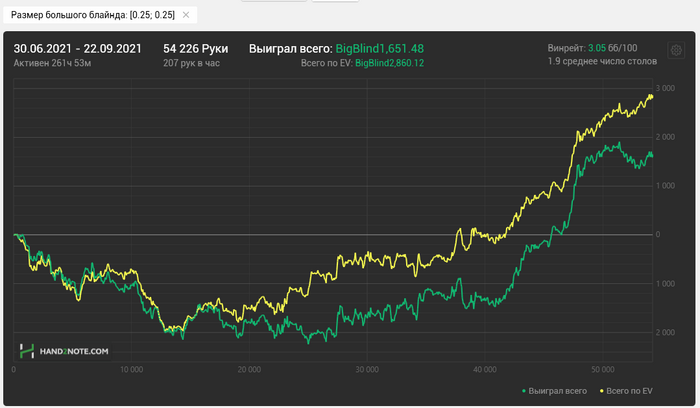Toggle 'Выиграл всего' legend series

coord(554,391)
